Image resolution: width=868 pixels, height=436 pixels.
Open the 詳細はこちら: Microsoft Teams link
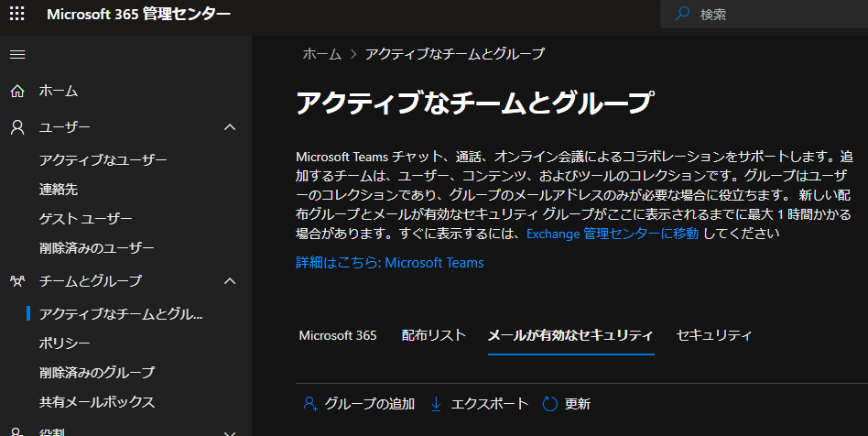click(390, 263)
